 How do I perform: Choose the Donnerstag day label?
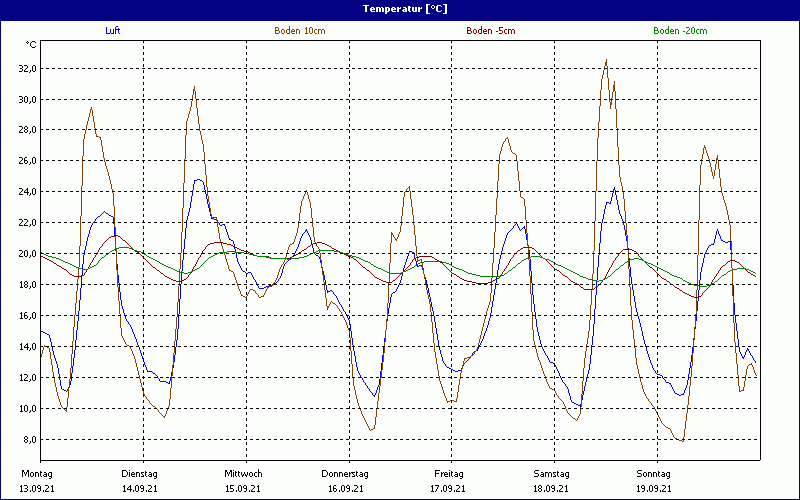345,474
